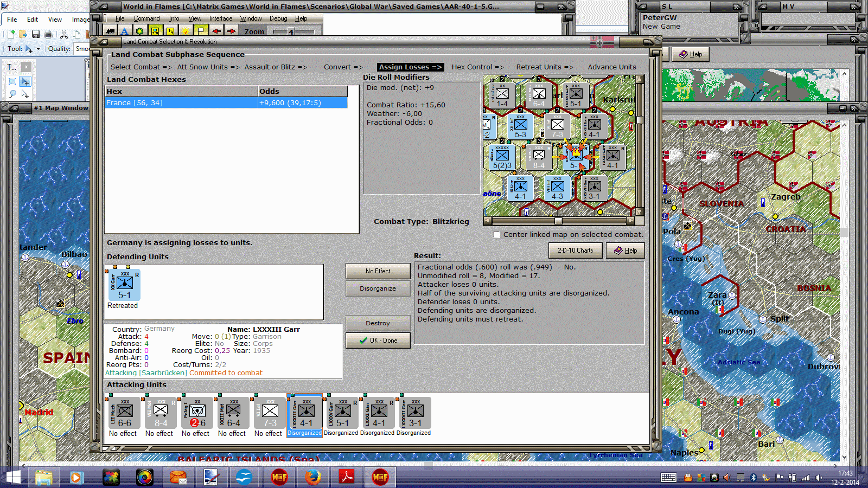
Task: Click the No Effect button
Action: [378, 271]
